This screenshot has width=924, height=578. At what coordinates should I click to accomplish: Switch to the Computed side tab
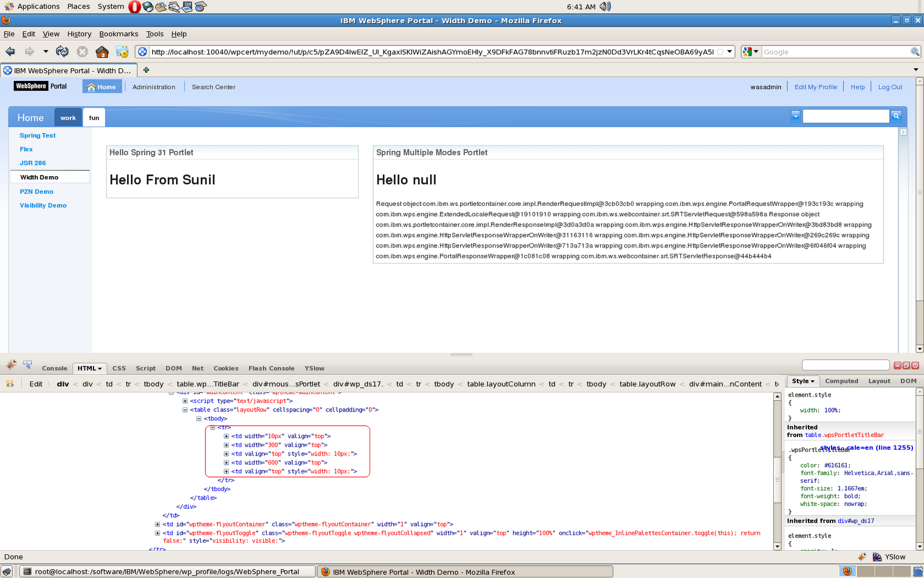point(841,381)
